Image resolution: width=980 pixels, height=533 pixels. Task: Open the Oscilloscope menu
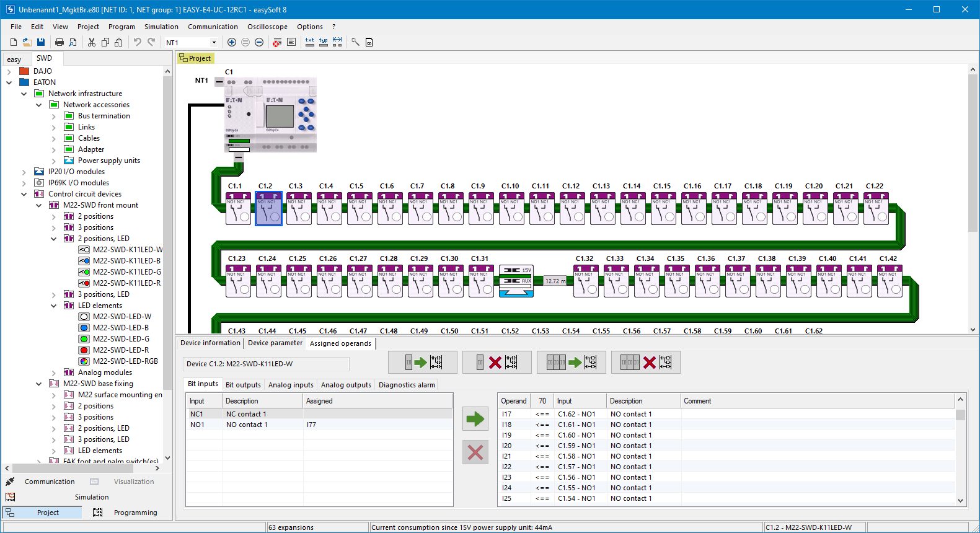point(267,27)
